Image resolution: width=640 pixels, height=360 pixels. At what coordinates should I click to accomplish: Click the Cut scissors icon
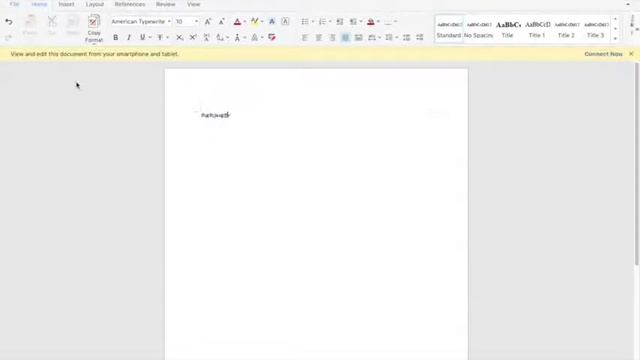pos(52,21)
